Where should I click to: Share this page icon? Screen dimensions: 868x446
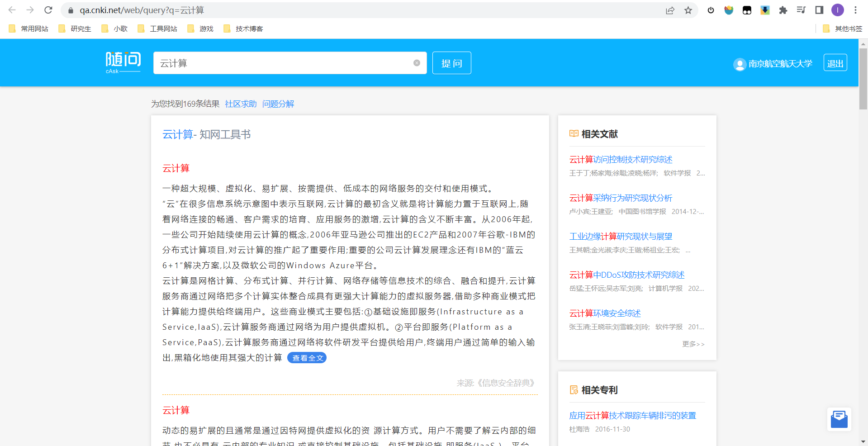[x=670, y=10]
